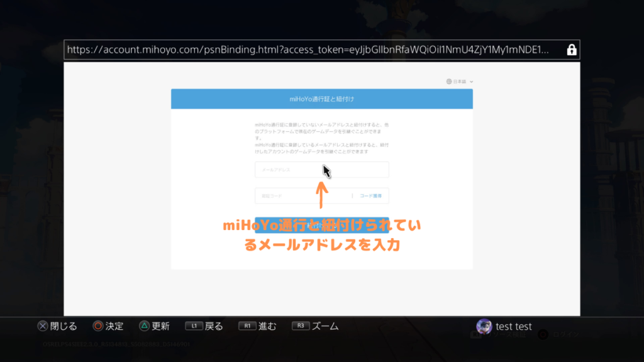Click the R1 badge for 進む
Viewport: 644px width, 362px height.
coord(247,326)
